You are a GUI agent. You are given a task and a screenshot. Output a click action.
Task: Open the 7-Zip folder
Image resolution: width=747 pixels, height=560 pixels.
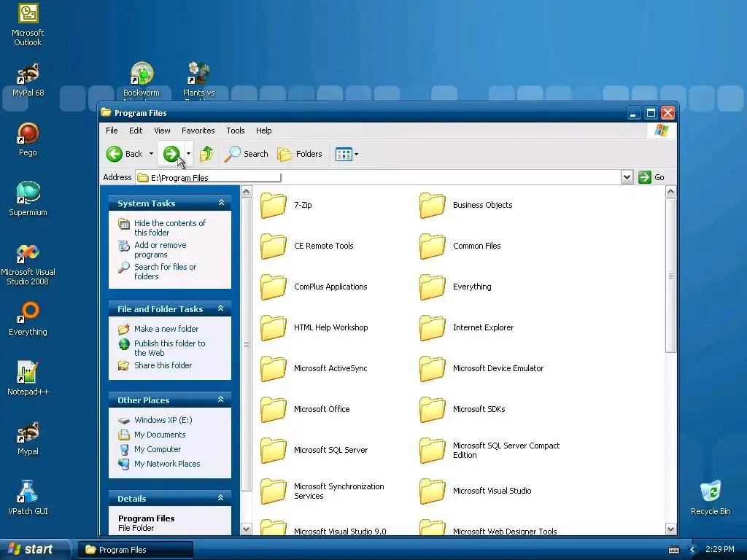(286, 205)
